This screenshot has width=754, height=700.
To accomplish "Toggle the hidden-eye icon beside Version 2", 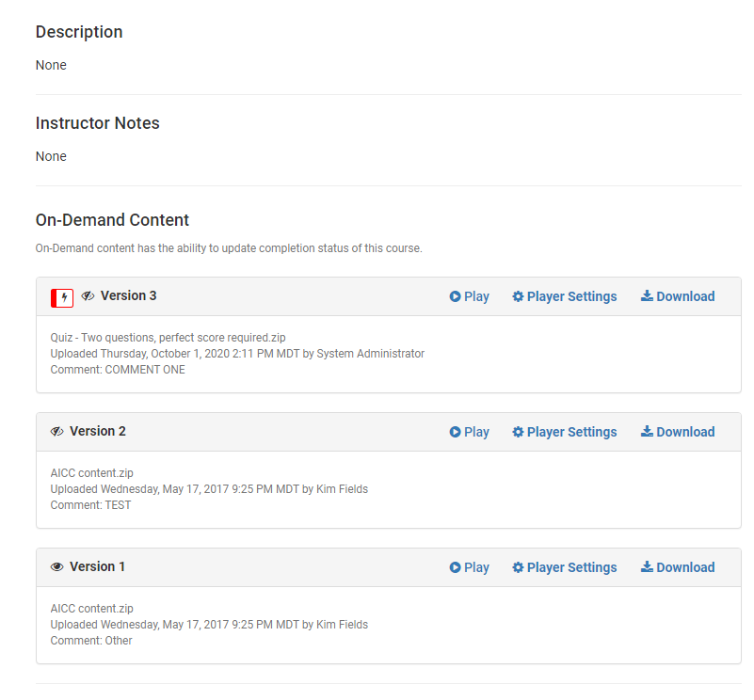I will point(56,431).
